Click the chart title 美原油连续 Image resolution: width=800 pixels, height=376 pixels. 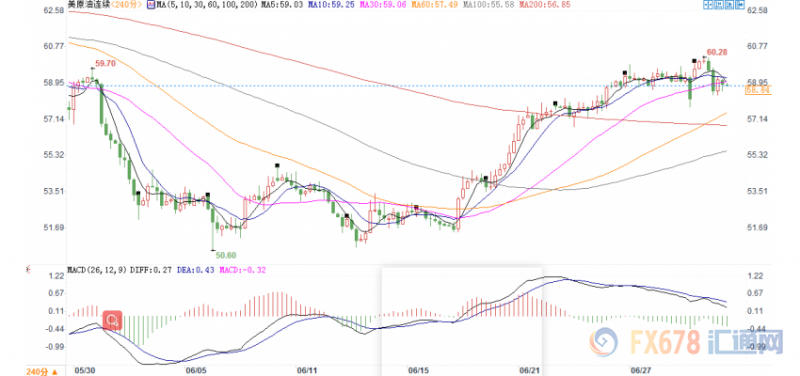point(89,5)
